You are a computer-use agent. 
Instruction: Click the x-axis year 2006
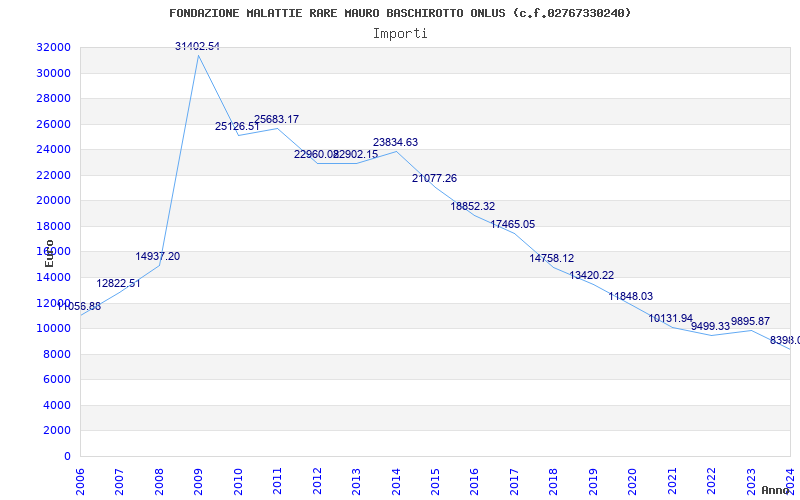coord(80,482)
